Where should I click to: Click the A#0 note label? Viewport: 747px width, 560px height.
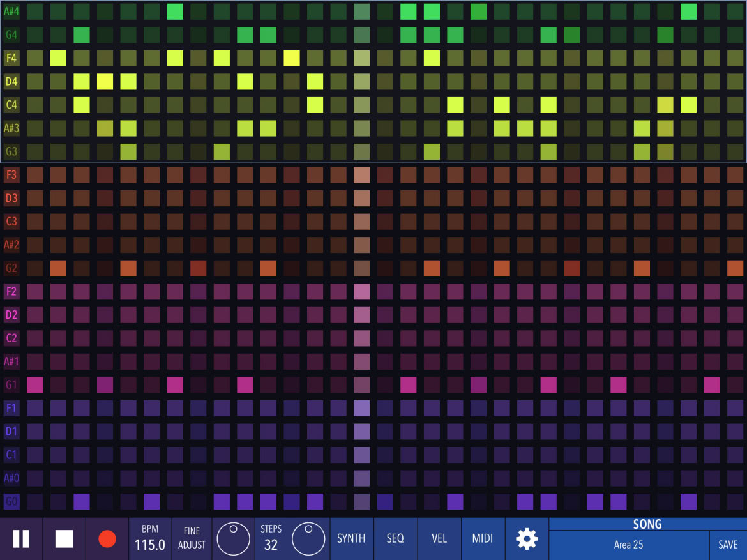coord(11,478)
